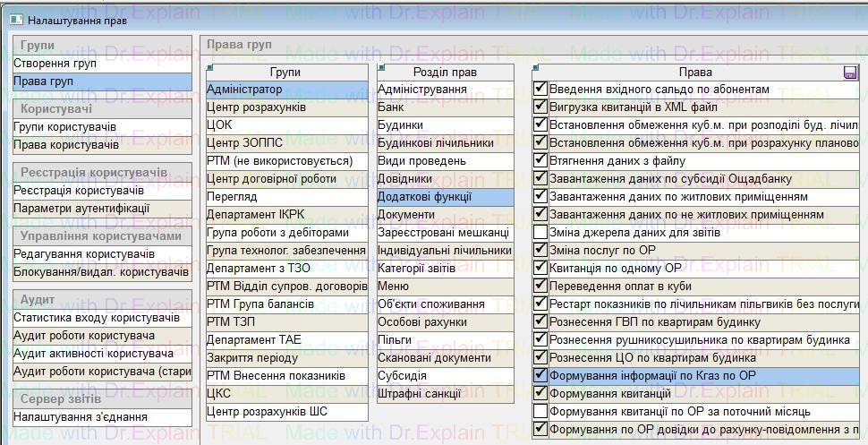Click the corner marker on Права column header
Screen dimensions: 868x445
pyautogui.click(x=535, y=67)
